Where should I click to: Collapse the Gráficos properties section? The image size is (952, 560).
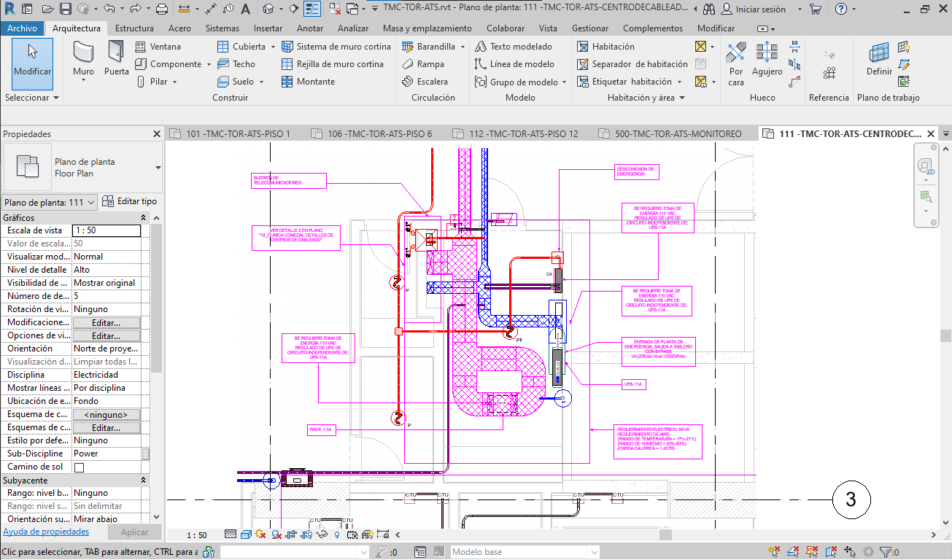point(143,218)
